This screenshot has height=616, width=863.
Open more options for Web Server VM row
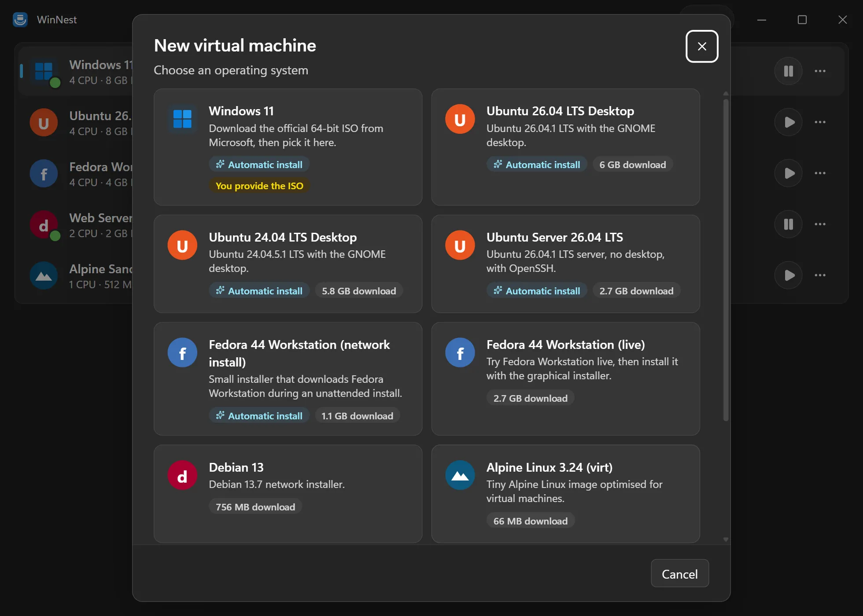[820, 224]
